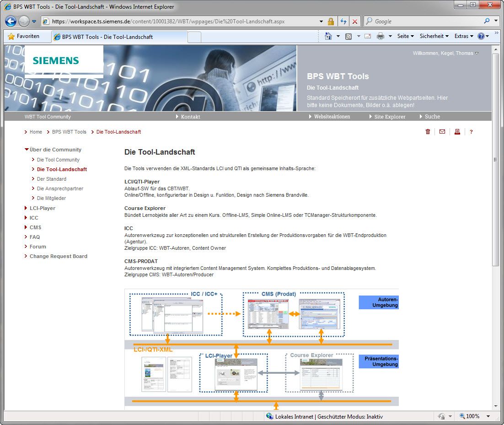The image size is (504, 425).
Task: Open the Websiteaktionen menu
Action: click(x=332, y=117)
